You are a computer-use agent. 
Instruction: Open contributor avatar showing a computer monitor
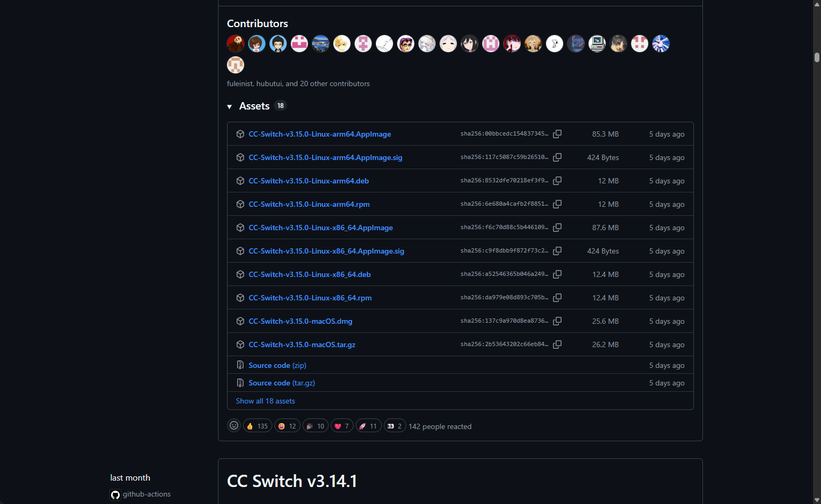[x=597, y=44]
